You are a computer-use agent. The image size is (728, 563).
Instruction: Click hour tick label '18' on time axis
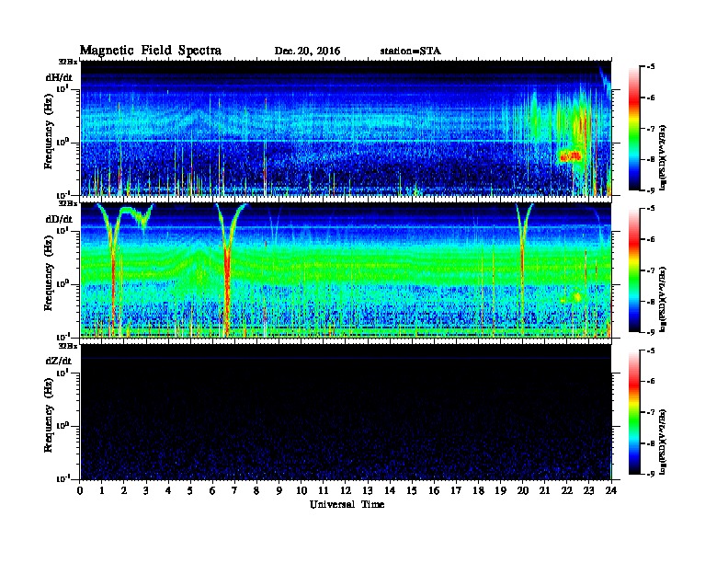coord(478,491)
